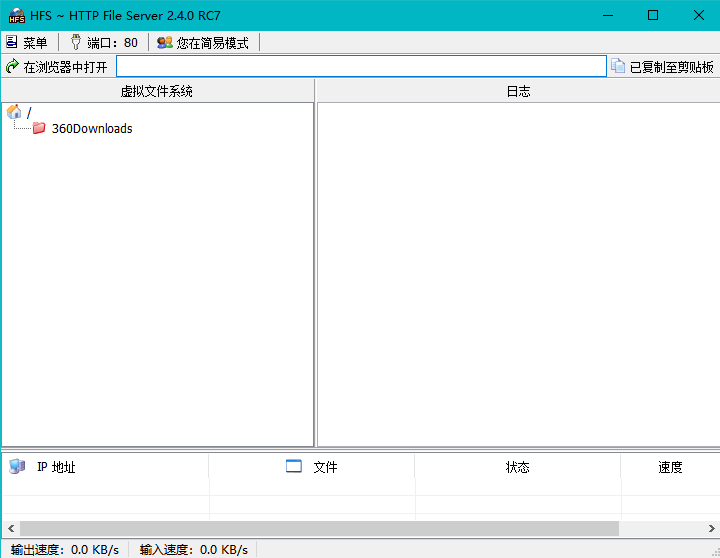Click 已复制至剪贴板 button
Image resolution: width=720 pixels, height=558 pixels.
pyautogui.click(x=663, y=67)
